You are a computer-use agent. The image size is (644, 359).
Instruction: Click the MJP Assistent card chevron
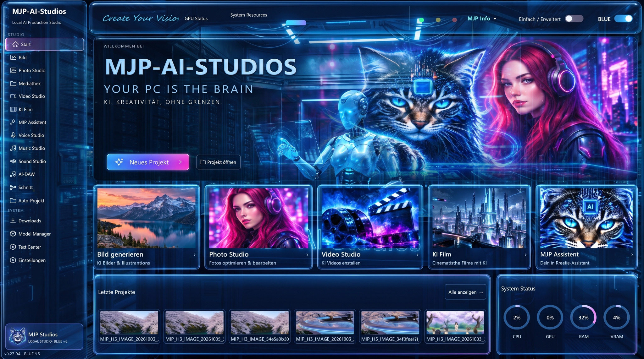pyautogui.click(x=632, y=255)
